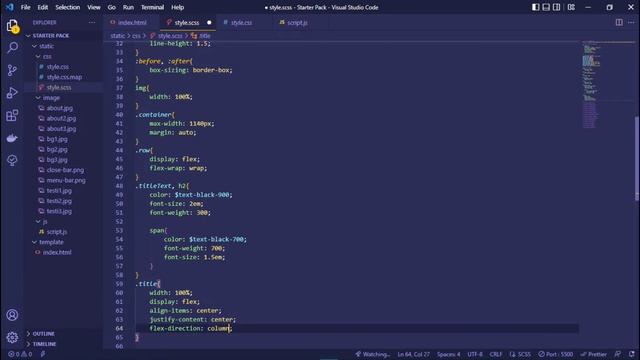Click the Spaces: 4 indentation status

(x=449, y=354)
